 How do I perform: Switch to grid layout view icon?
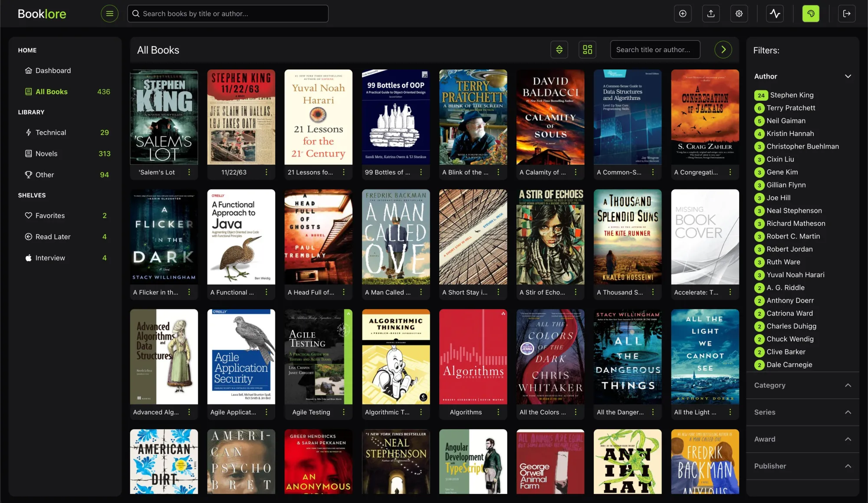(587, 50)
